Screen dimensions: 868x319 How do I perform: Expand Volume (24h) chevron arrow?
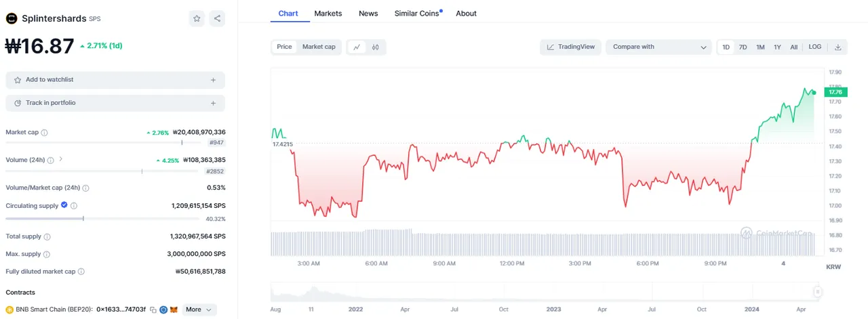61,159
